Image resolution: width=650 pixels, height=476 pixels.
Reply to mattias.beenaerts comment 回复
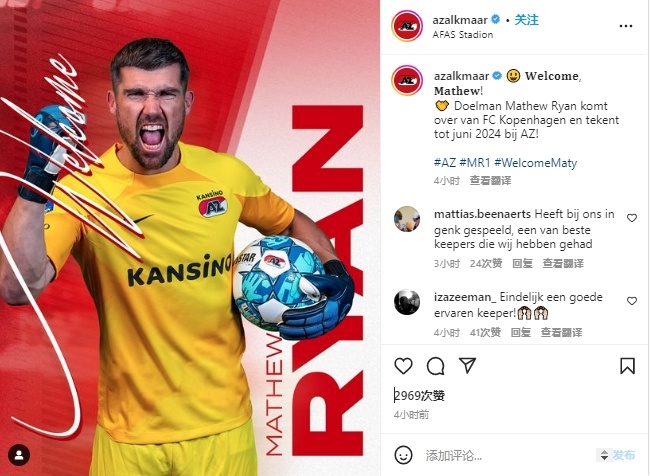(x=522, y=263)
